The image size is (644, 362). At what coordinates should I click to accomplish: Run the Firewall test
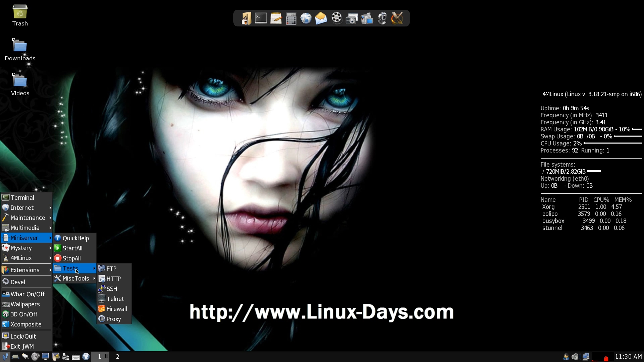[114, 309]
